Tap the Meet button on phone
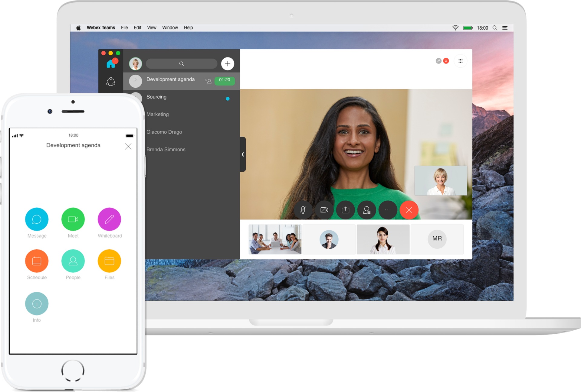This screenshot has width=581, height=392. point(73,219)
